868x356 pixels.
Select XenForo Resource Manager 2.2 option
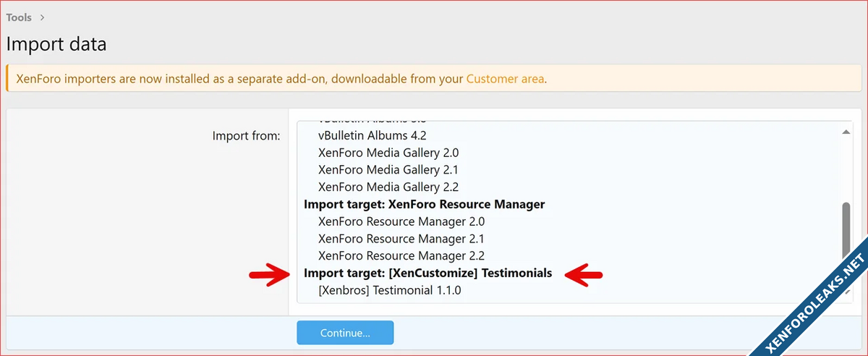pyautogui.click(x=401, y=256)
